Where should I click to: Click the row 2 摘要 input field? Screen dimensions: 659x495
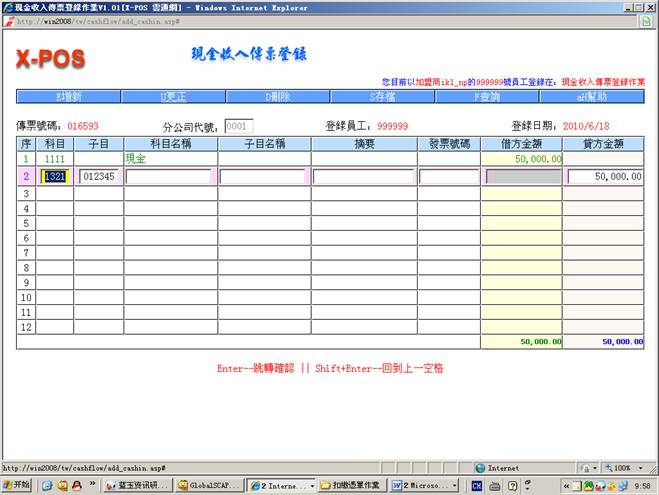[363, 176]
